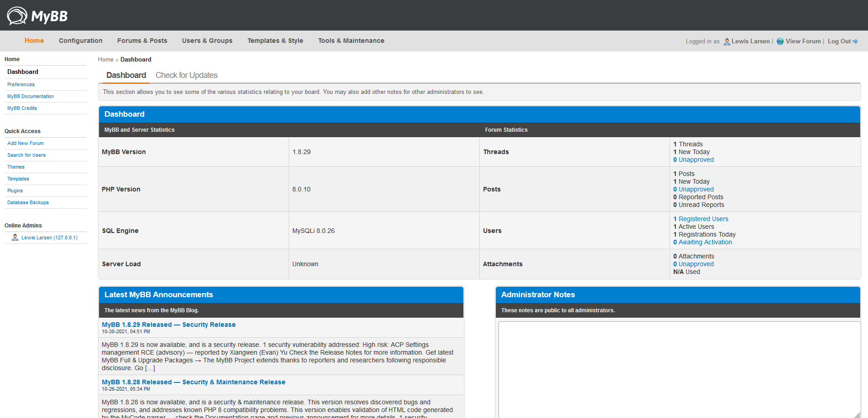Select Add New Forum quick access link
This screenshot has height=418, width=868.
click(x=26, y=143)
